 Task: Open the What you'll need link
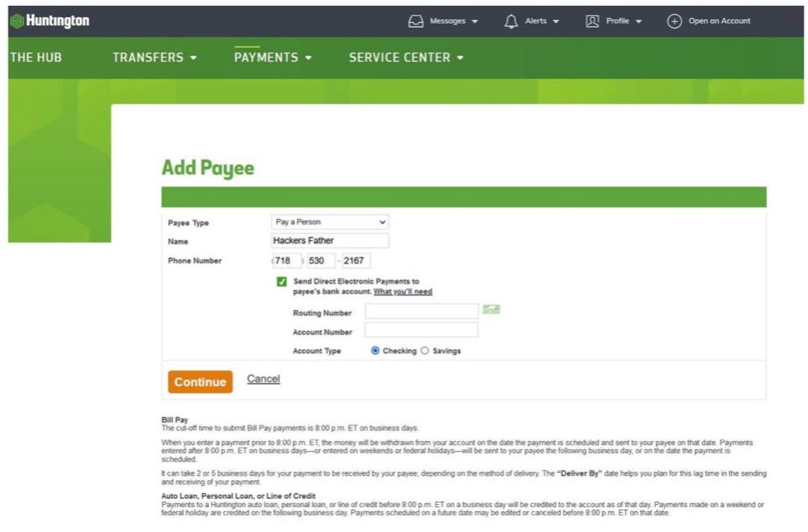coord(403,292)
